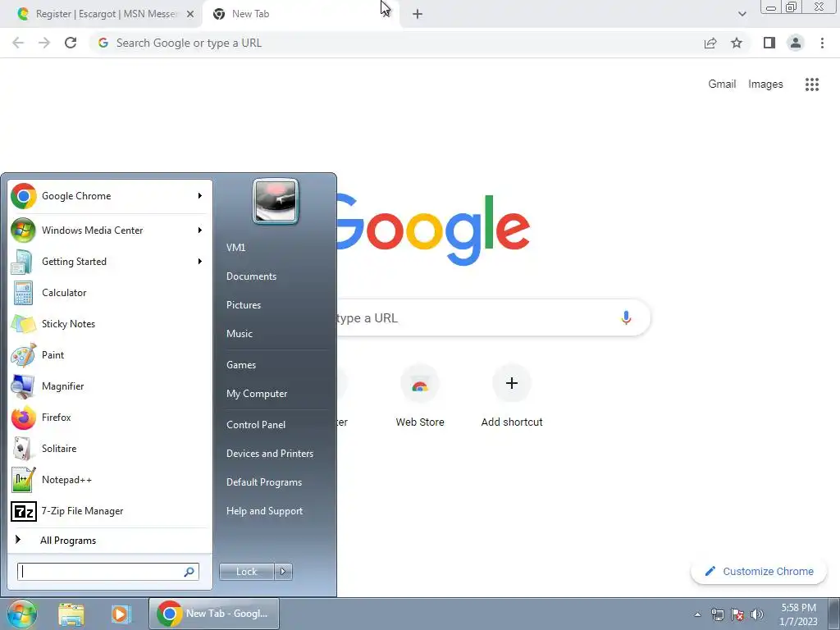Viewport: 840px width, 630px height.
Task: Focus Start menu search box
Action: coord(107,572)
